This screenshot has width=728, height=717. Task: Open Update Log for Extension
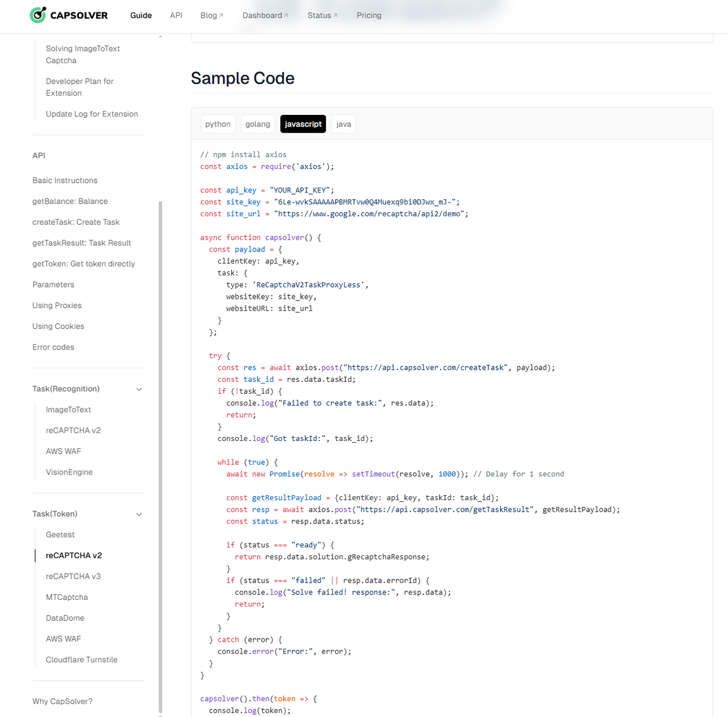92,114
